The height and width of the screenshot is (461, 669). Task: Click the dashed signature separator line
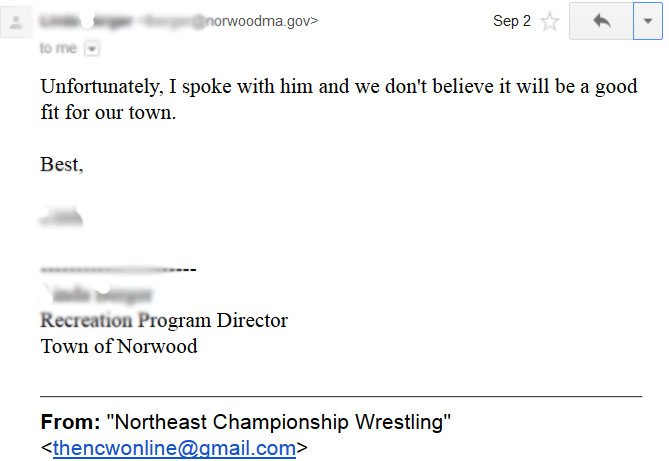(x=118, y=270)
